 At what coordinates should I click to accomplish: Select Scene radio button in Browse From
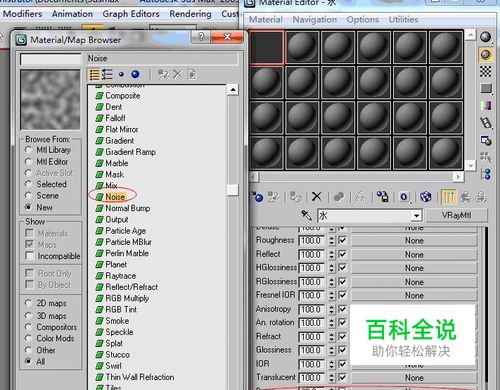(28, 196)
